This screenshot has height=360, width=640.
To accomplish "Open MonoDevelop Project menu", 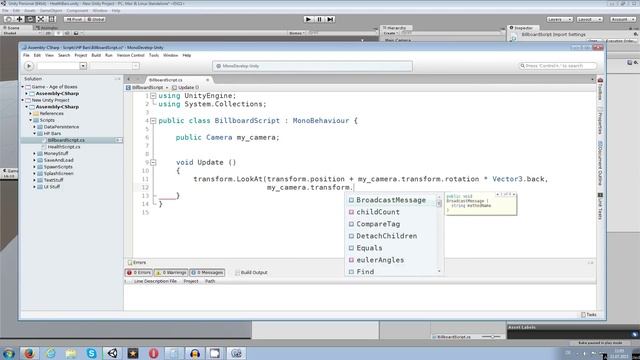I will pyautogui.click(x=81, y=55).
